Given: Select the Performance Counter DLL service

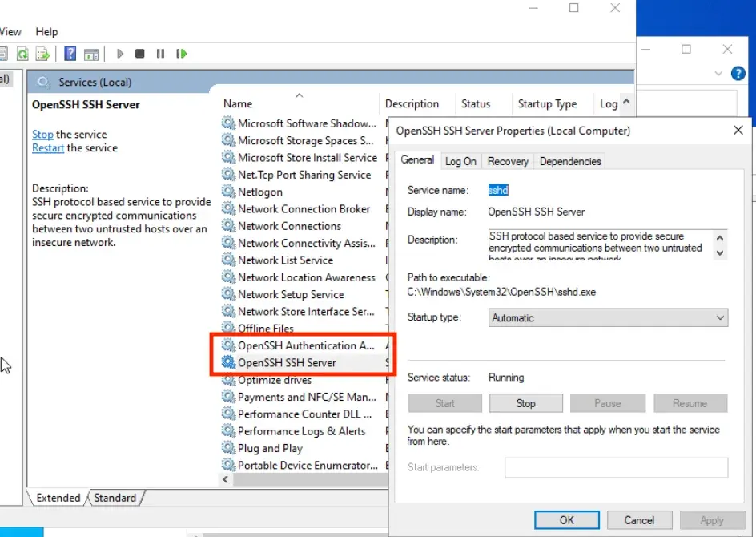Looking at the screenshot, I should click(304, 414).
